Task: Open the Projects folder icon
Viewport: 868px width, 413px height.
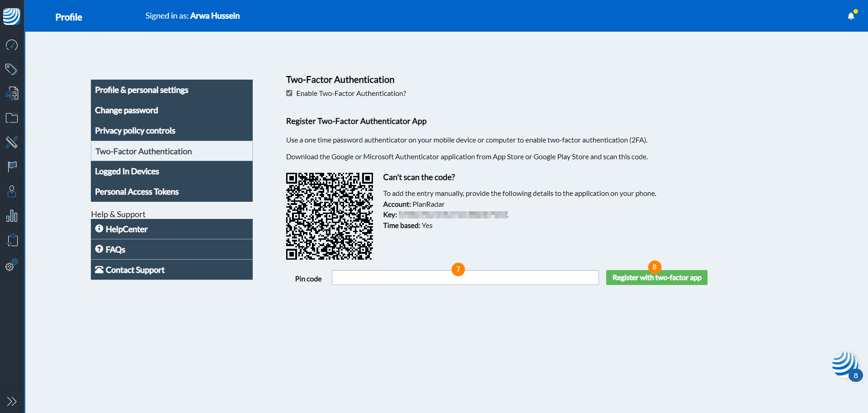Action: tap(12, 118)
